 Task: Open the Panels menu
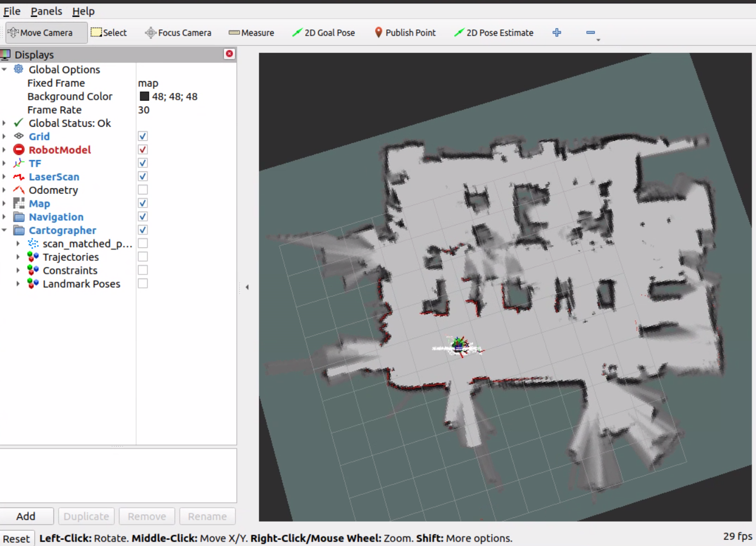tap(46, 11)
